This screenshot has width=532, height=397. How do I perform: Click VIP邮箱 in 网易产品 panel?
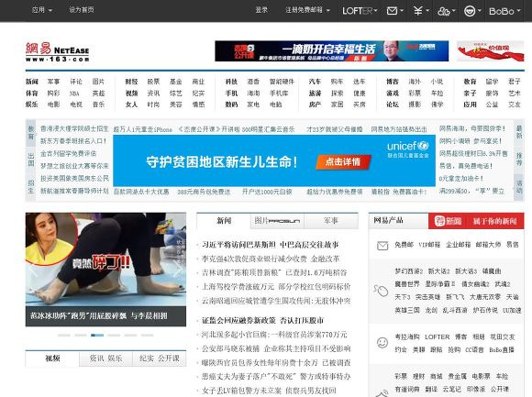coord(429,245)
